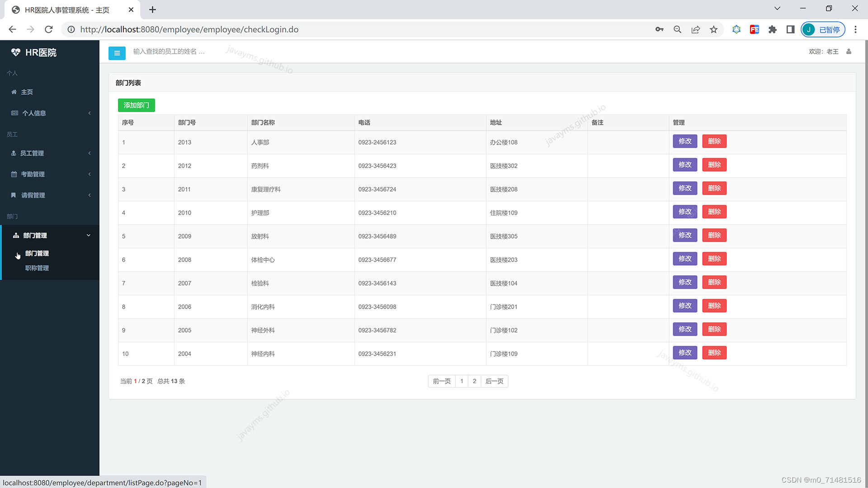Click 修改 on the 人事部 row
Image resolution: width=868 pixels, height=488 pixels.
[x=684, y=141]
